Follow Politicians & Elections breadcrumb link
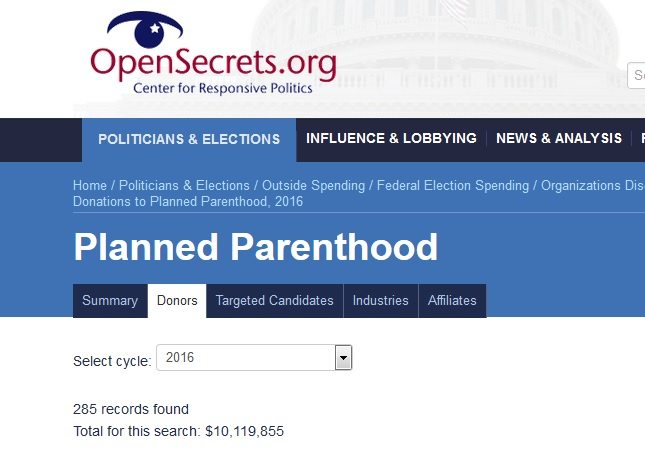The width and height of the screenshot is (645, 453). point(184,186)
